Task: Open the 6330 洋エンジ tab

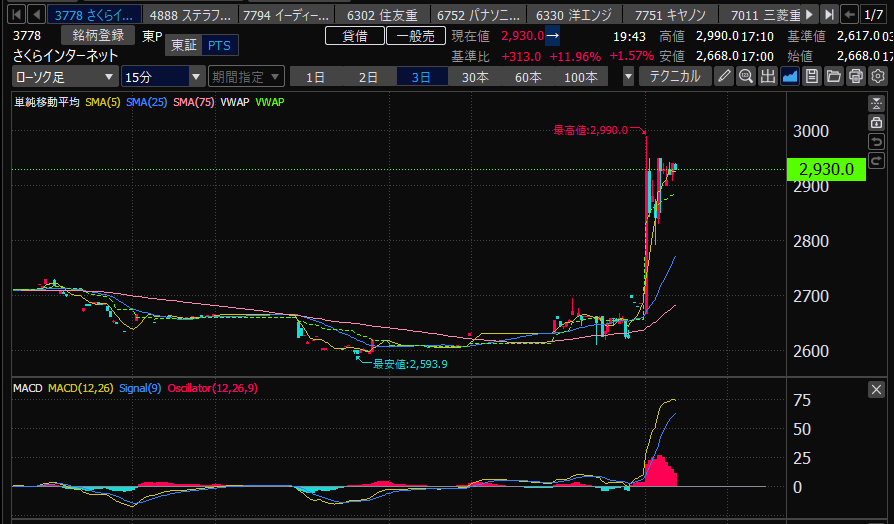Action: [x=574, y=14]
